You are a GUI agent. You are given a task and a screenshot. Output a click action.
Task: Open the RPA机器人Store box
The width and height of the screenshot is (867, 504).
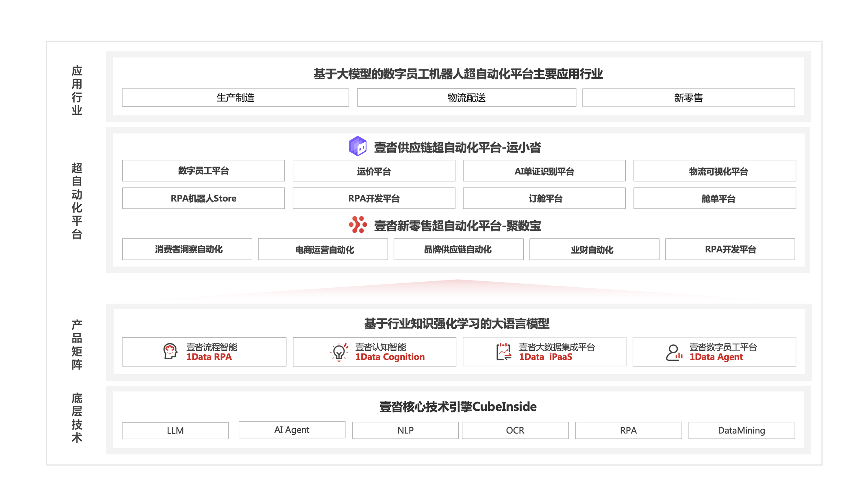pyautogui.click(x=203, y=198)
